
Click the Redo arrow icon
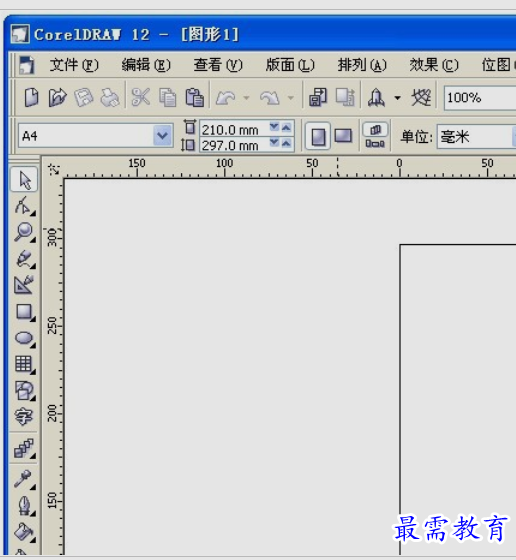coord(270,97)
